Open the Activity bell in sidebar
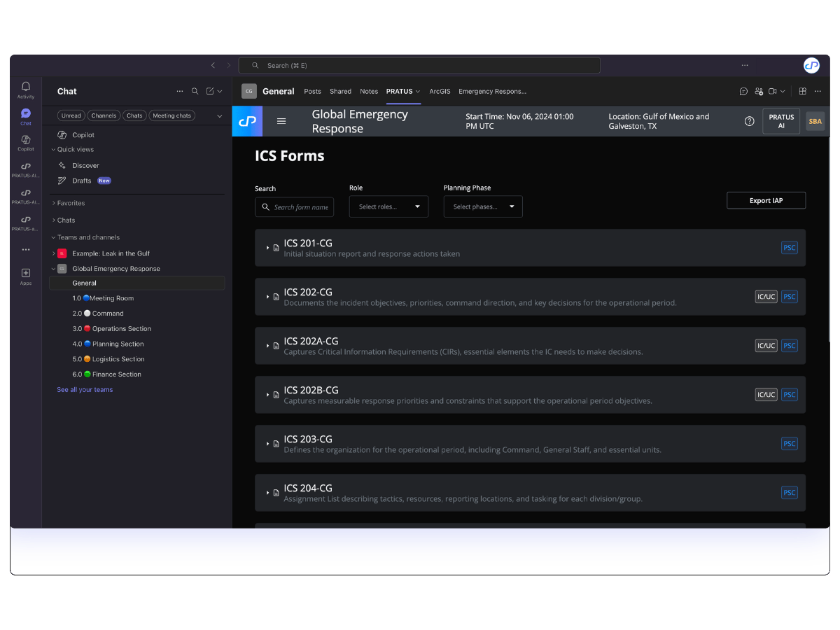Screen dimensions: 840x630 (x=26, y=90)
